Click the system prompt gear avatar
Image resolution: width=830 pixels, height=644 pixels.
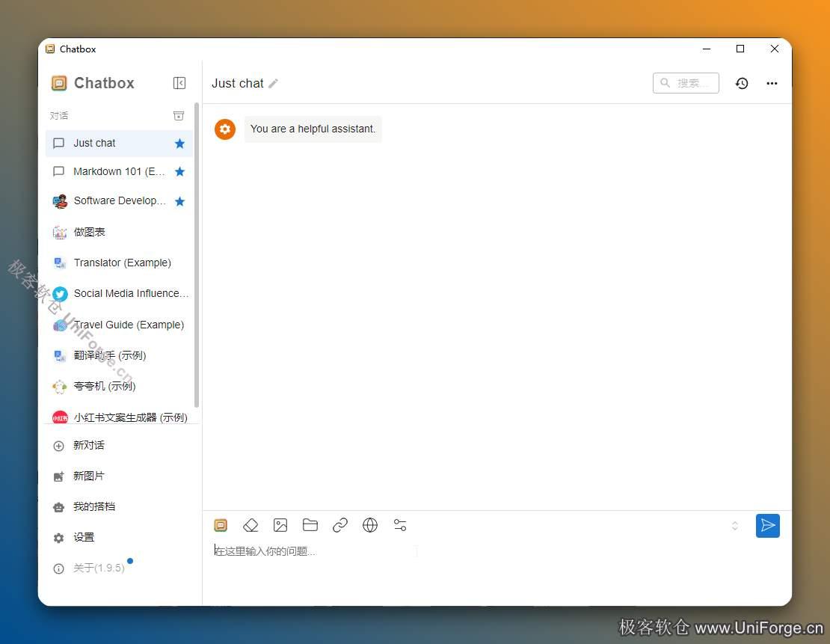click(225, 129)
